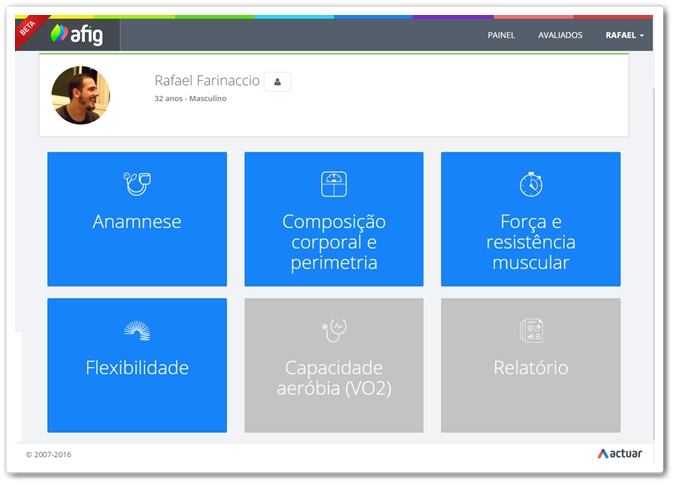
Task: Go to the Avaliados page
Action: point(560,35)
